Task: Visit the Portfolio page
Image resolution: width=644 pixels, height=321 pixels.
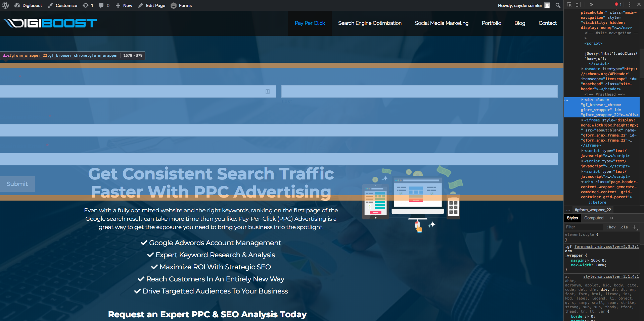Action: coord(492,23)
